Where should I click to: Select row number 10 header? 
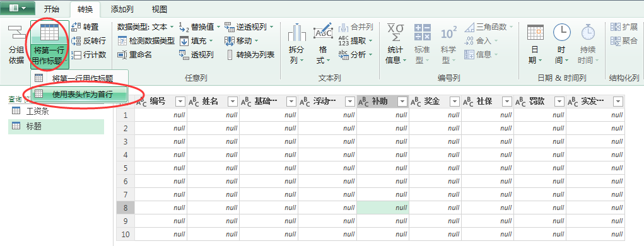pyautogui.click(x=126, y=234)
